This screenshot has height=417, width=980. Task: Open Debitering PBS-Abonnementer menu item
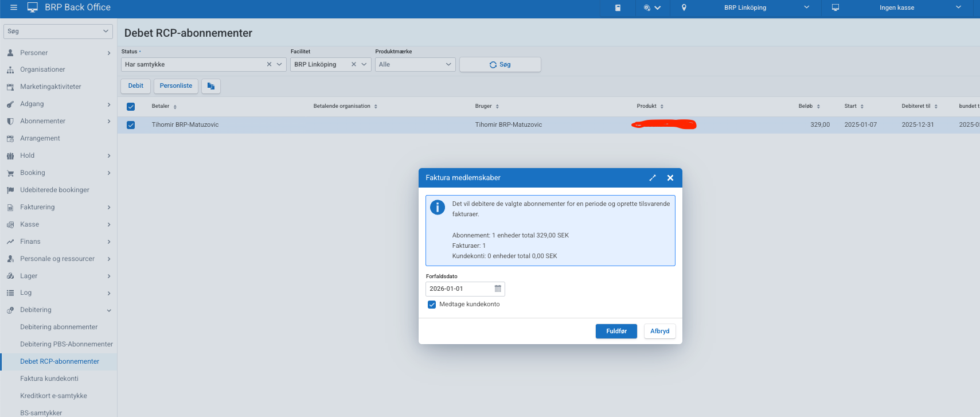66,344
